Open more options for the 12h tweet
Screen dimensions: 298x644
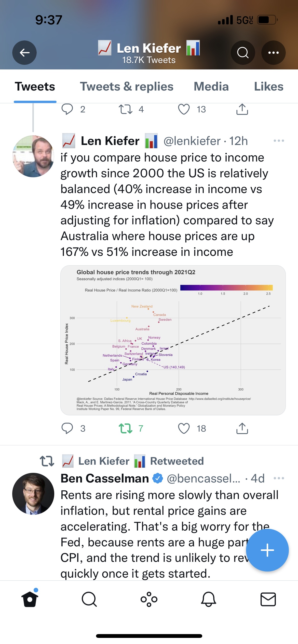point(279,141)
